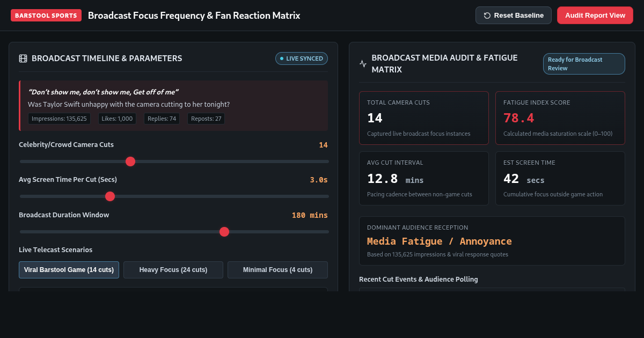Click the Fatigue Index Score value 78.4

[x=518, y=118]
